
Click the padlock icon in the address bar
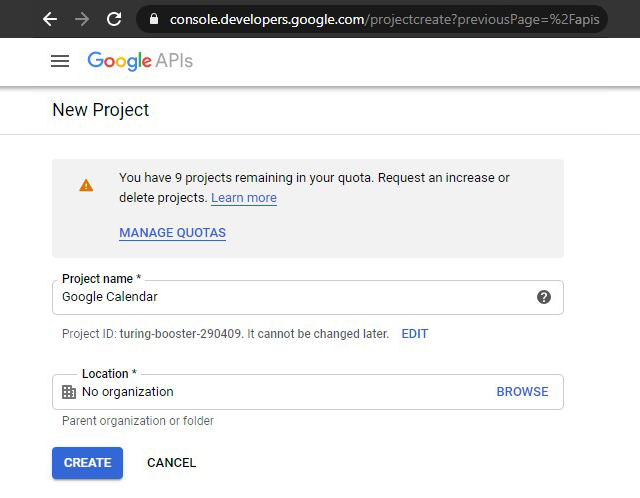point(154,19)
